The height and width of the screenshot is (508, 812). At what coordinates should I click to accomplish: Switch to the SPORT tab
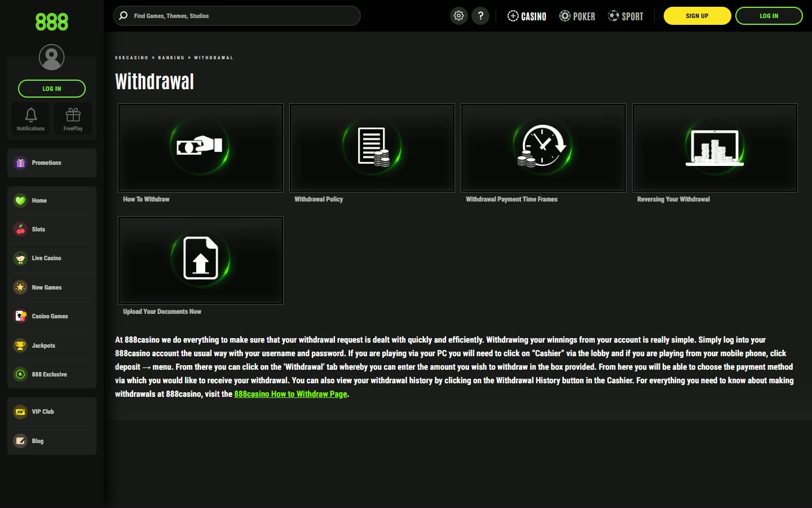[x=625, y=16]
